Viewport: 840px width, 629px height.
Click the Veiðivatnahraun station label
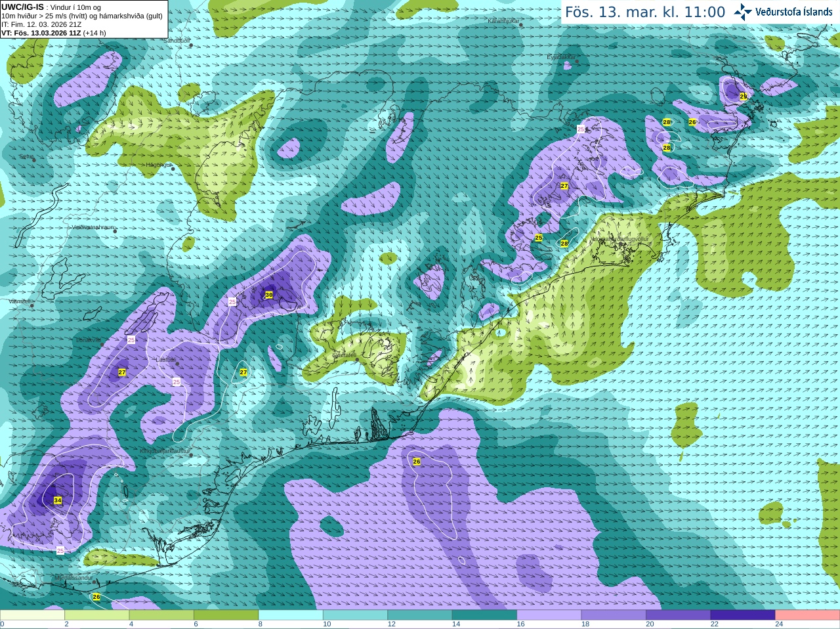pos(93,227)
